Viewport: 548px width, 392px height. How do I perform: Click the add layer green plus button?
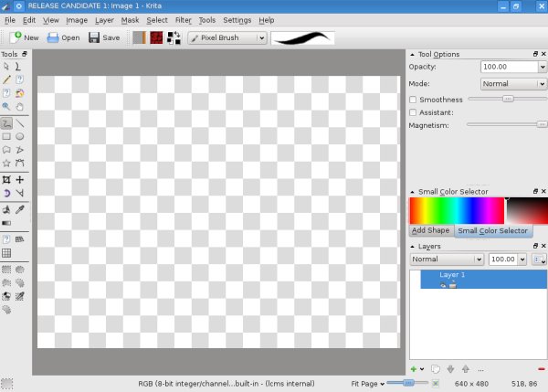point(414,369)
